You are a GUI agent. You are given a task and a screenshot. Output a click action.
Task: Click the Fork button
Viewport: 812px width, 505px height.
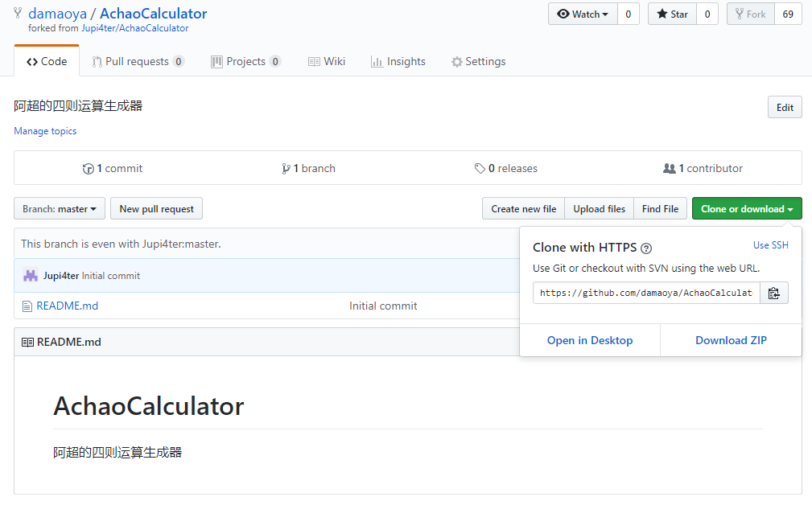(x=750, y=14)
